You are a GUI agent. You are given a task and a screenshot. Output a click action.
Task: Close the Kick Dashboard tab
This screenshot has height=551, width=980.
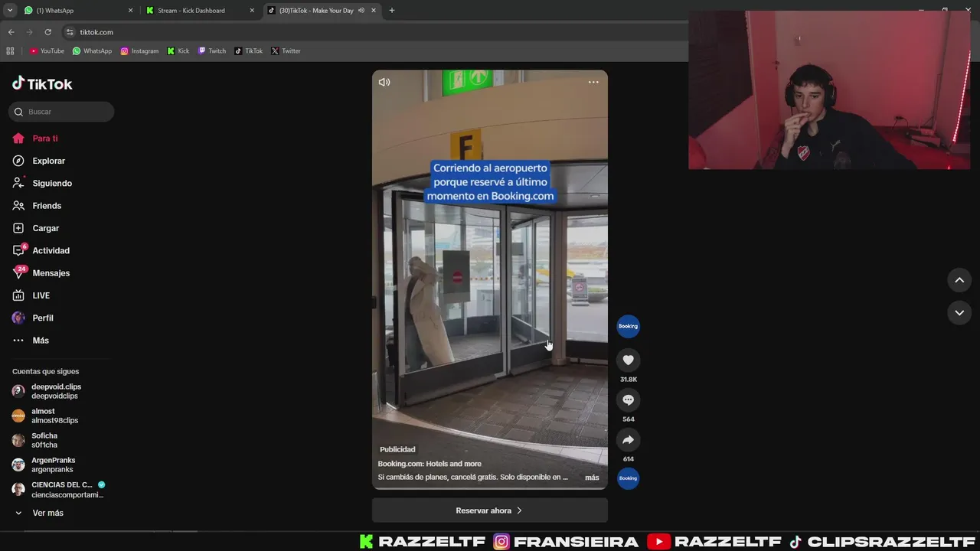[x=252, y=11]
